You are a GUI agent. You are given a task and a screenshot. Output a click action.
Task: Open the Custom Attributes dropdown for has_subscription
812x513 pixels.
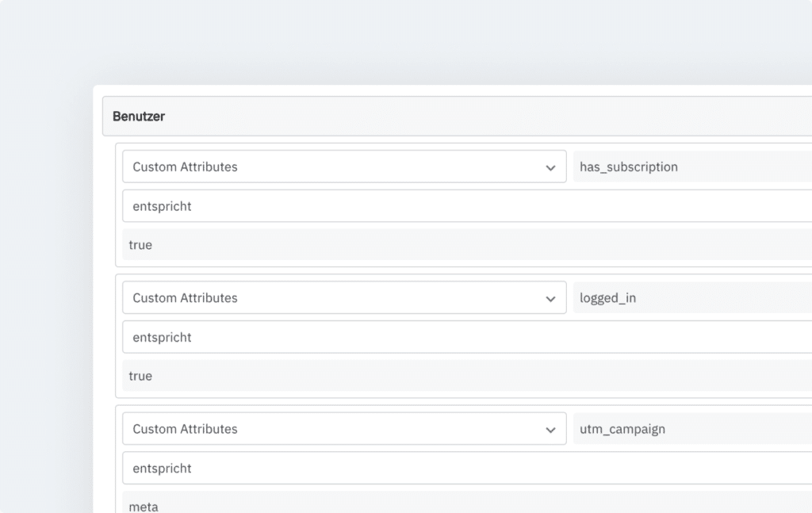pyautogui.click(x=343, y=167)
